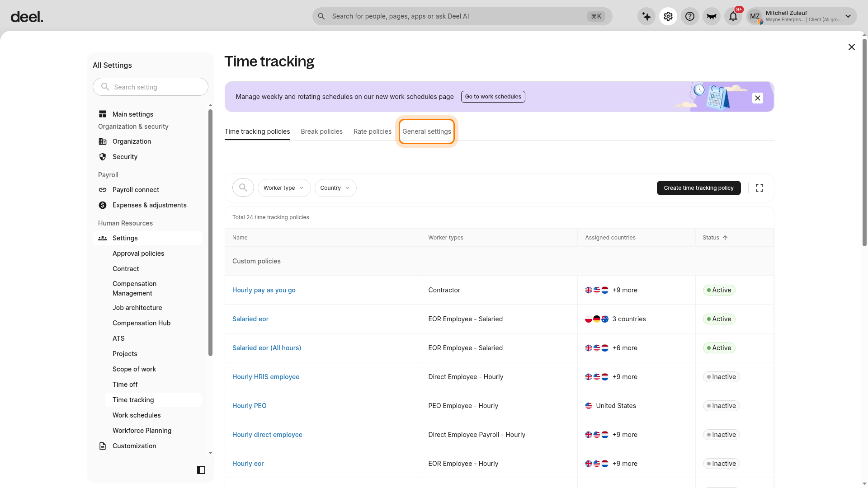Expand the Country filter dropdown
Screen dimensions: 868x488
click(x=335, y=188)
